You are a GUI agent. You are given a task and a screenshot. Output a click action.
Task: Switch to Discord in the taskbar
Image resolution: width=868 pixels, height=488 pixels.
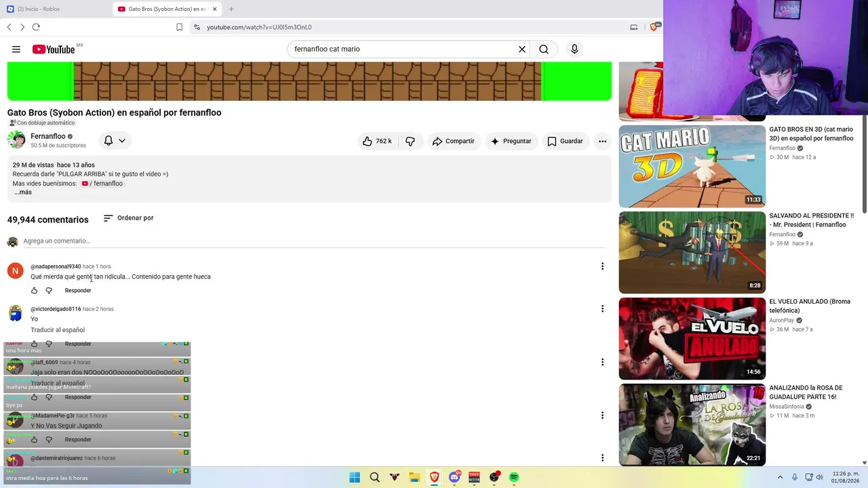[x=454, y=477]
